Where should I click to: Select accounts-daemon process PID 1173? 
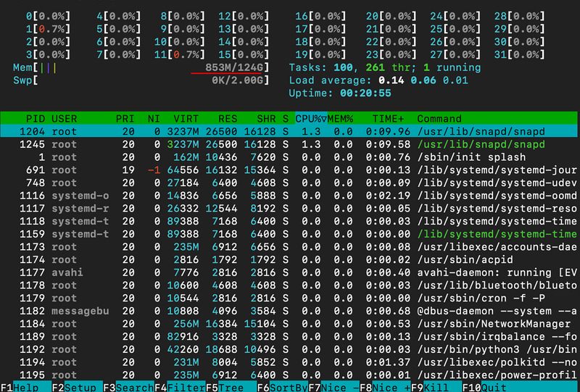tap(289, 246)
